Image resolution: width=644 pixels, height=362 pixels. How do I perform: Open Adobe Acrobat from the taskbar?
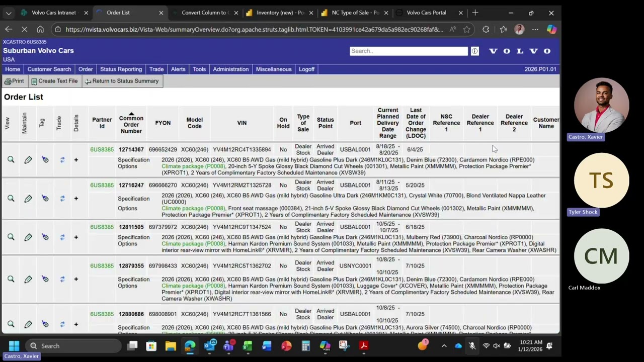(363, 346)
